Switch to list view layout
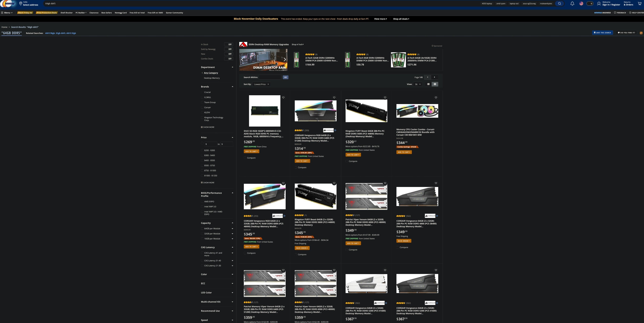 [428, 84]
